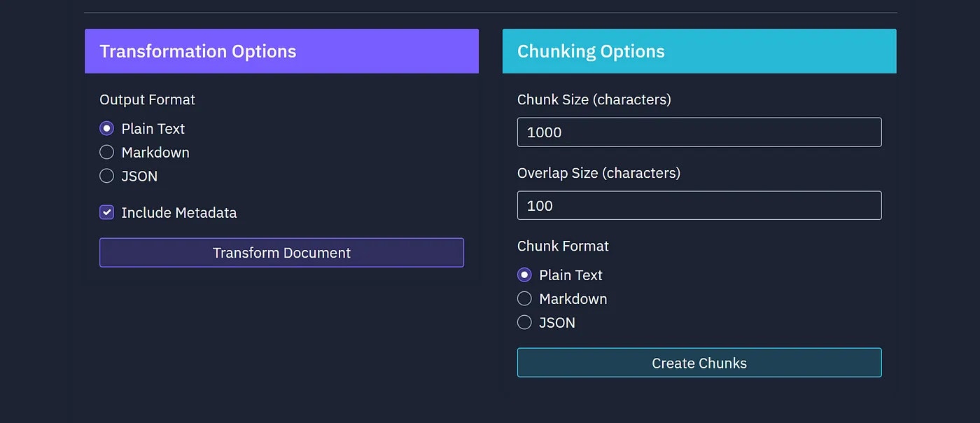Click the Chunk Size (characters) label
Viewport: 980px width, 423px height.
594,100
